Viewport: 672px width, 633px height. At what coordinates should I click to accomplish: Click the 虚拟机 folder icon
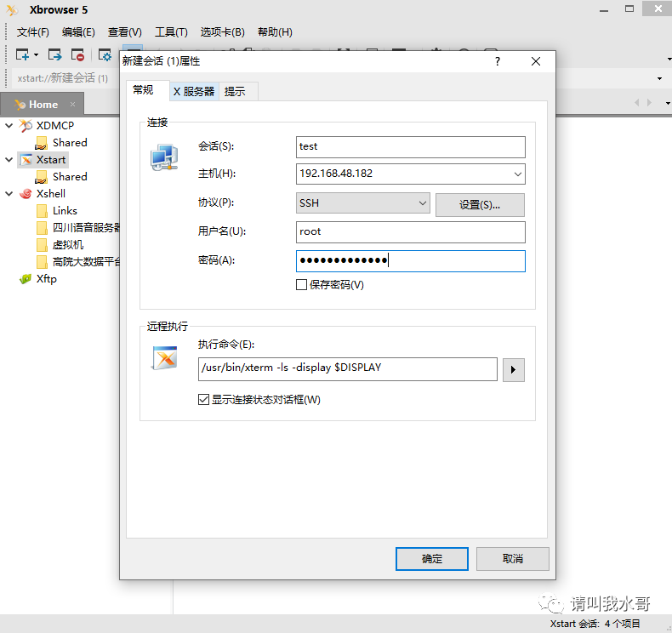click(42, 245)
